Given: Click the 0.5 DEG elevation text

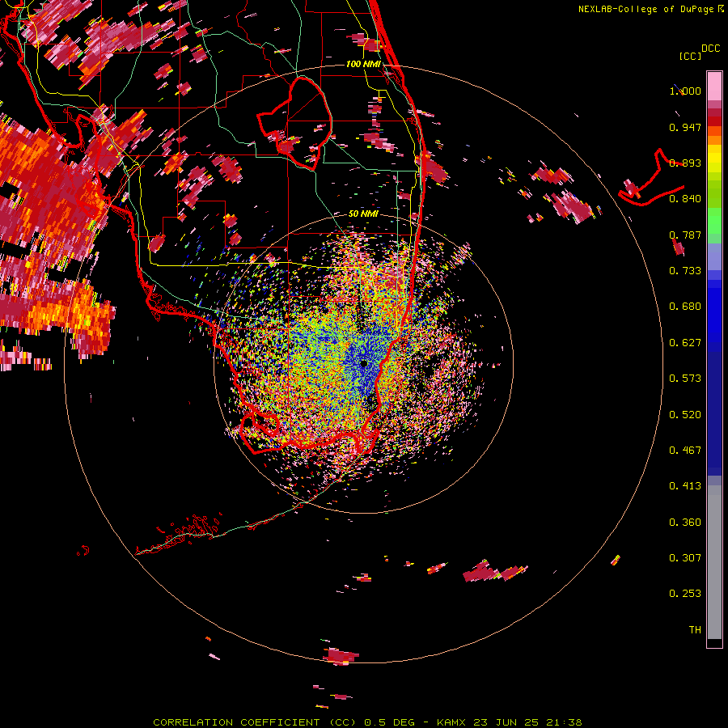Looking at the screenshot, I should 389,722.
